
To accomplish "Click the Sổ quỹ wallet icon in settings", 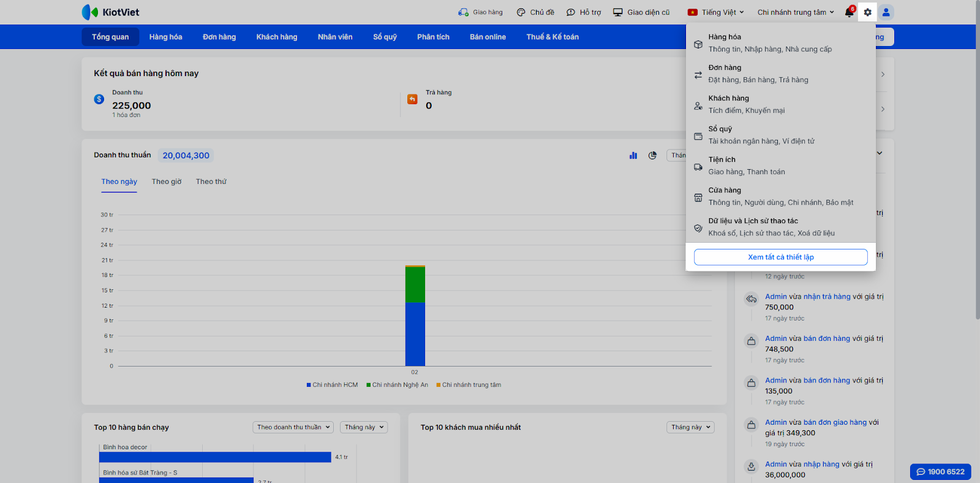I will pyautogui.click(x=698, y=136).
